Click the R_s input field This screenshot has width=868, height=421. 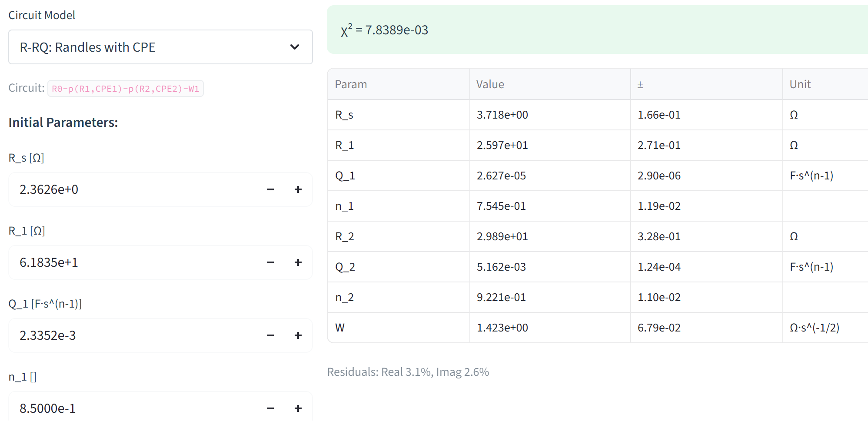130,189
